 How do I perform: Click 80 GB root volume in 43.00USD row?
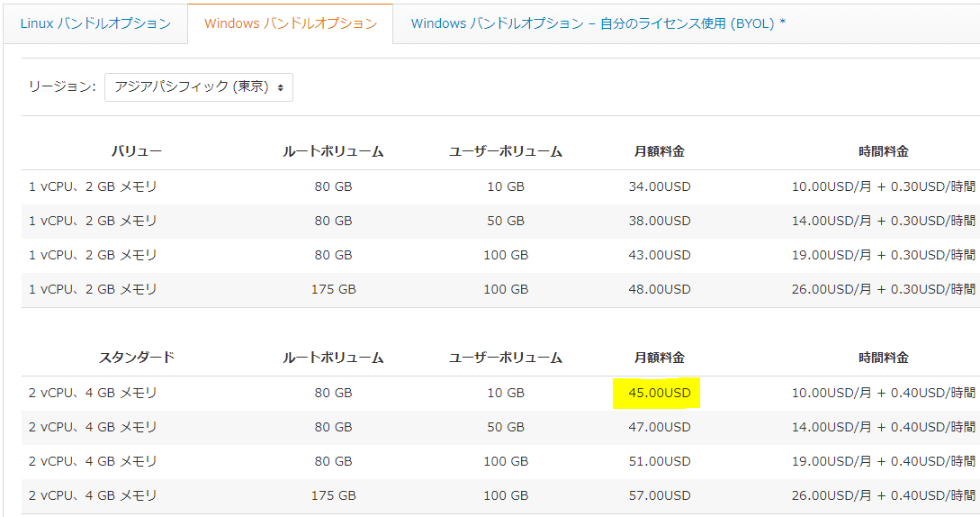333,256
